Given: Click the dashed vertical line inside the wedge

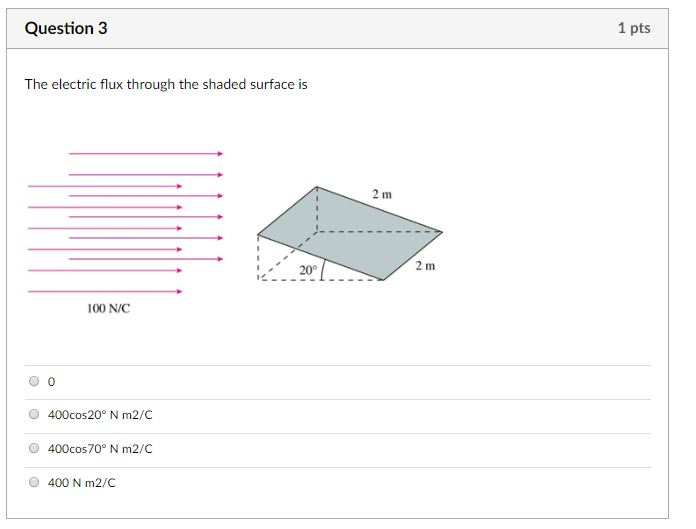Looking at the screenshot, I should tap(317, 209).
